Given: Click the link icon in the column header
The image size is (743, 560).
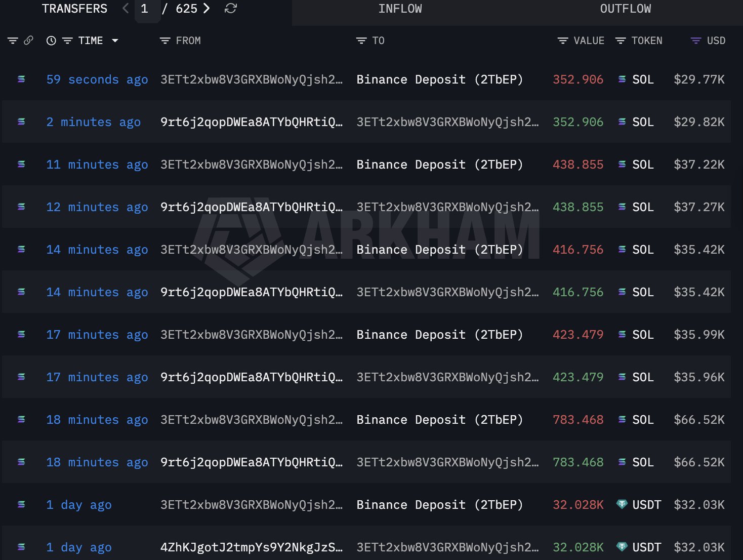Looking at the screenshot, I should pyautogui.click(x=28, y=41).
